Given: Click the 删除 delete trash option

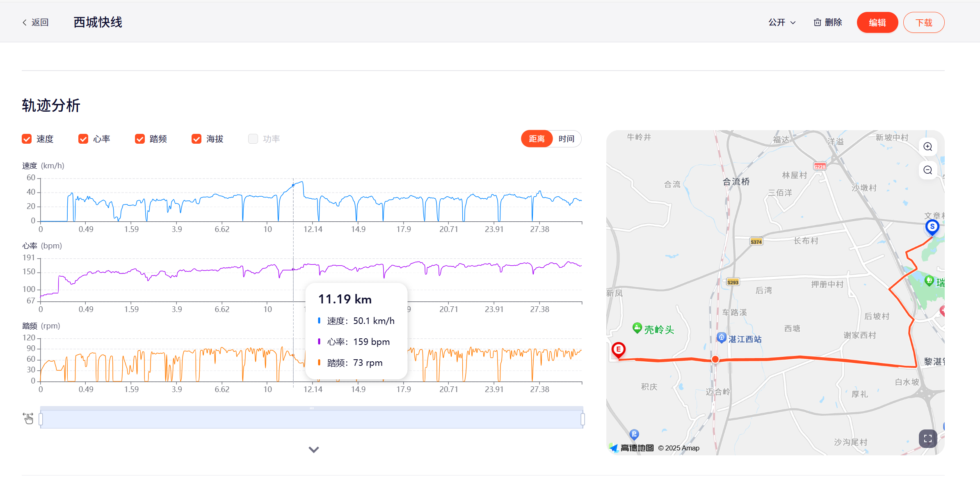Looking at the screenshot, I should pos(828,23).
